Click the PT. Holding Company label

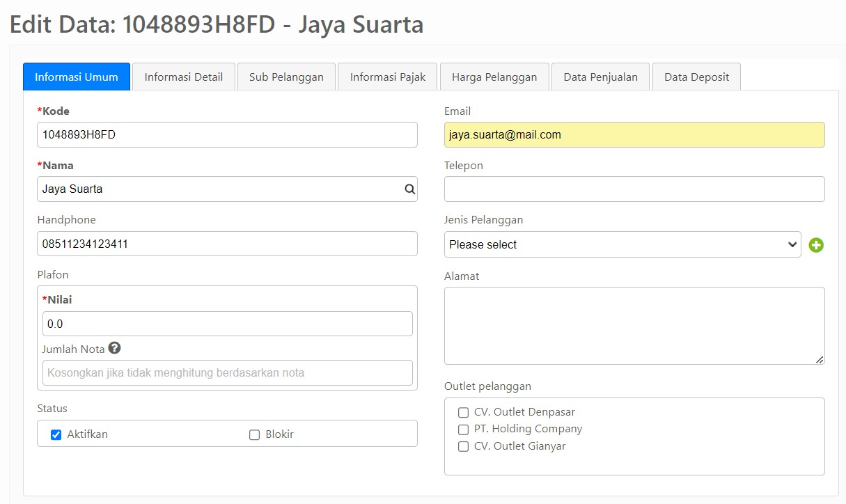(528, 429)
